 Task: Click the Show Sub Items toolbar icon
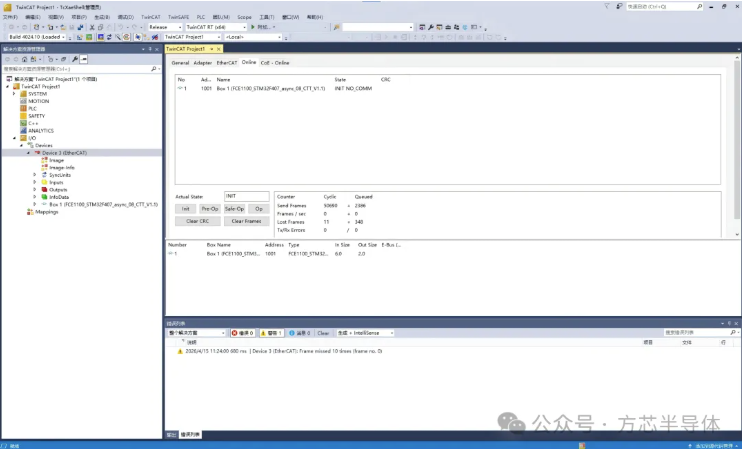[146, 37]
